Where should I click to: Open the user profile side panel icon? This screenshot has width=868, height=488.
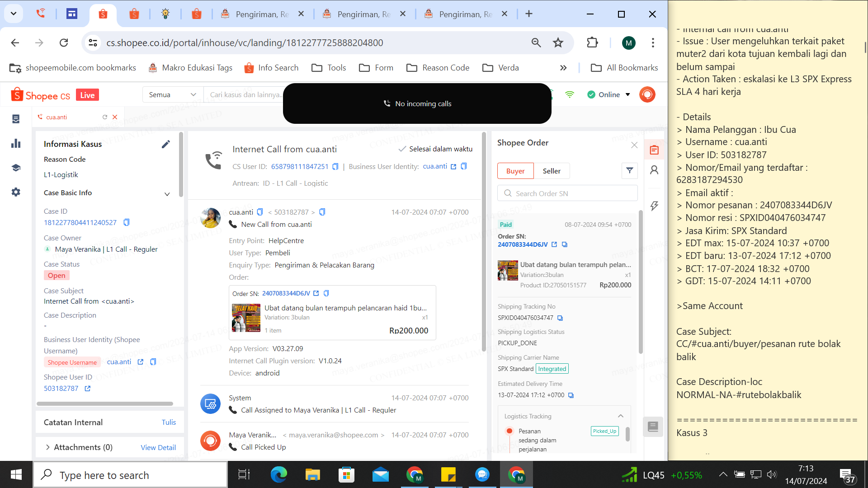point(654,170)
